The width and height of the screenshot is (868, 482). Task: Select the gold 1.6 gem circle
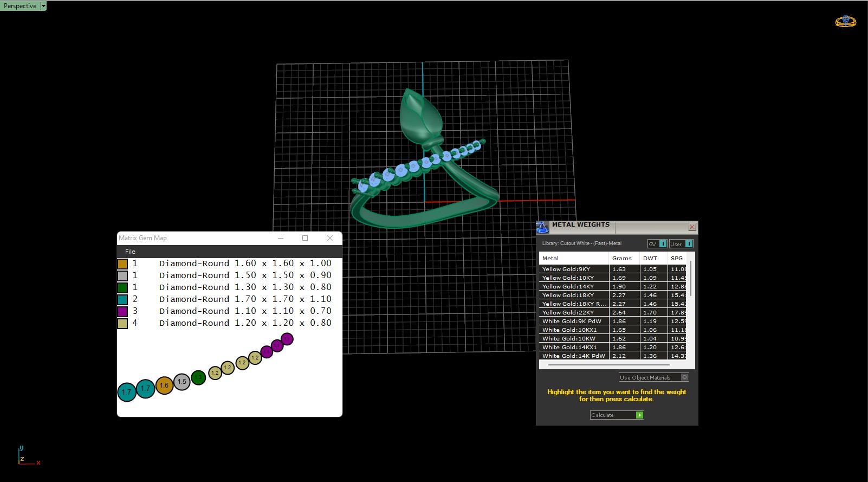click(164, 385)
